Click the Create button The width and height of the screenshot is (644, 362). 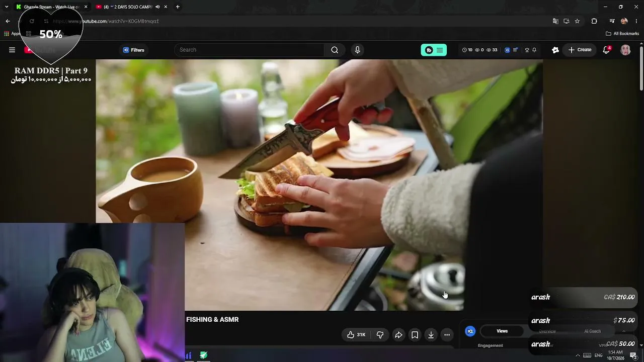pyautogui.click(x=580, y=50)
